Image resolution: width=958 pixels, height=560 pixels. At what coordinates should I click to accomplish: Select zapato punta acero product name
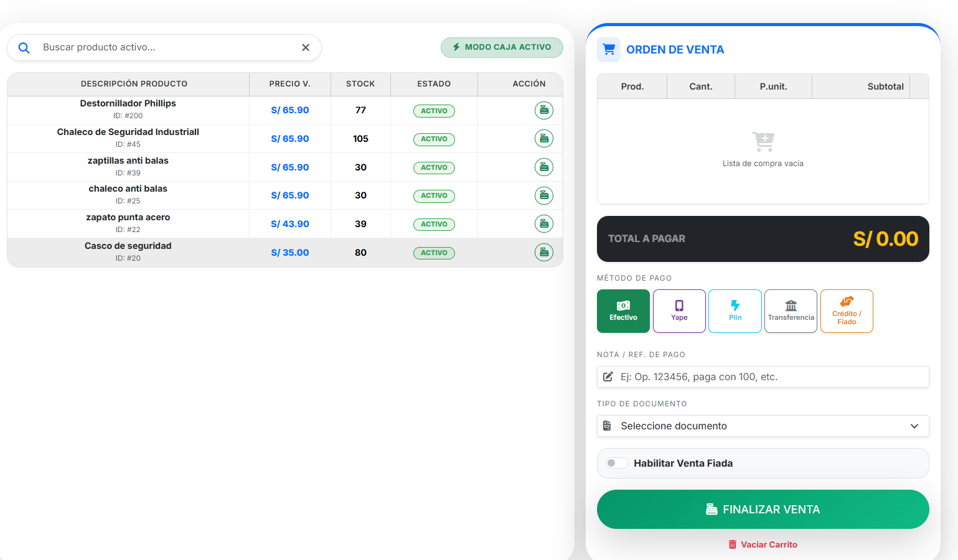click(x=128, y=217)
